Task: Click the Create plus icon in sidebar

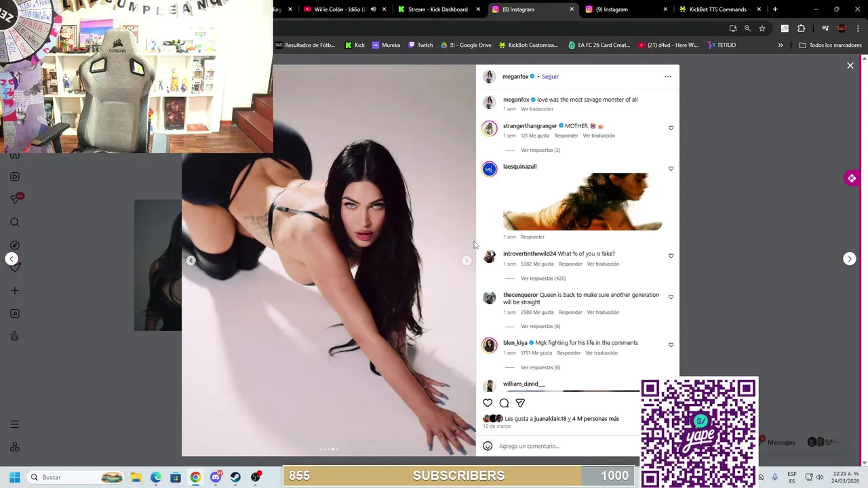Action: pos(15,291)
